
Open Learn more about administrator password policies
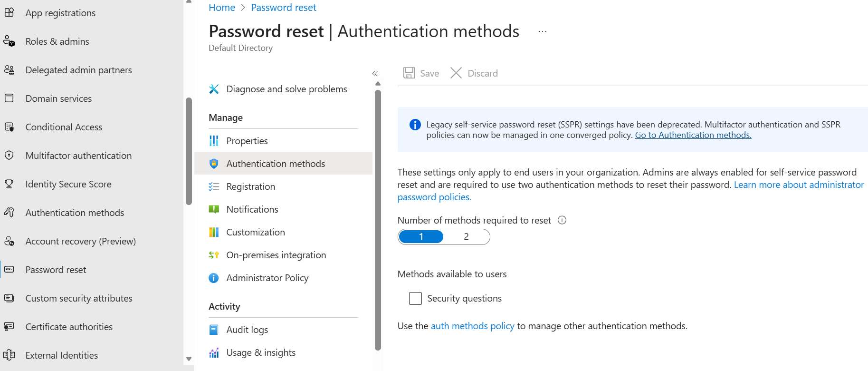point(799,185)
